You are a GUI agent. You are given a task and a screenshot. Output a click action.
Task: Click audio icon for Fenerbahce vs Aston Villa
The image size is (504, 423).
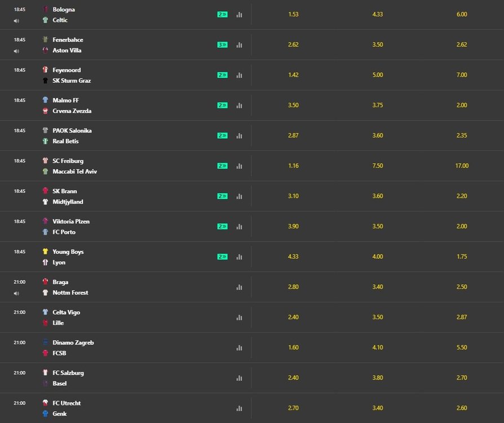[16, 51]
